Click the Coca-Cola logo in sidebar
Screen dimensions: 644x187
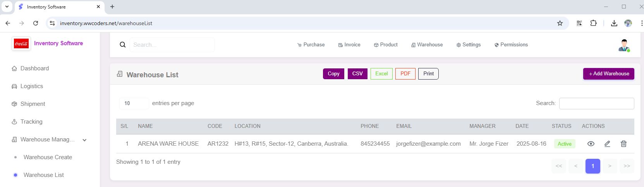[x=21, y=44]
